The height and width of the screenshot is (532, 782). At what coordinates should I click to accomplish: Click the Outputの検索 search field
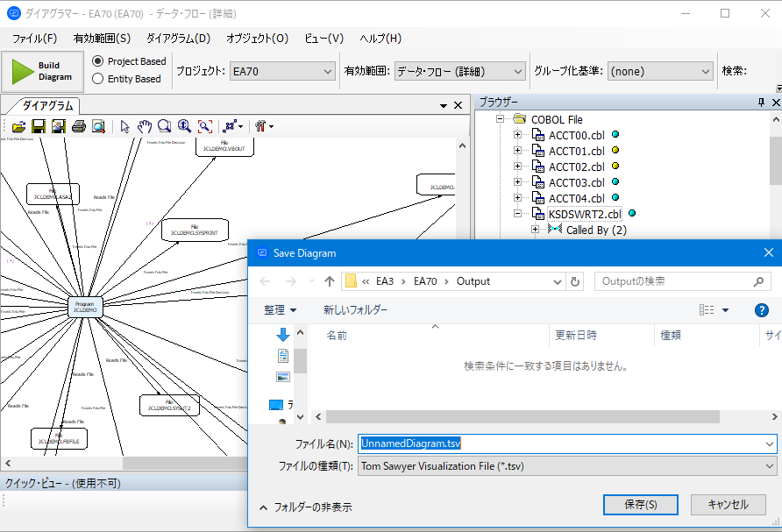pyautogui.click(x=682, y=281)
